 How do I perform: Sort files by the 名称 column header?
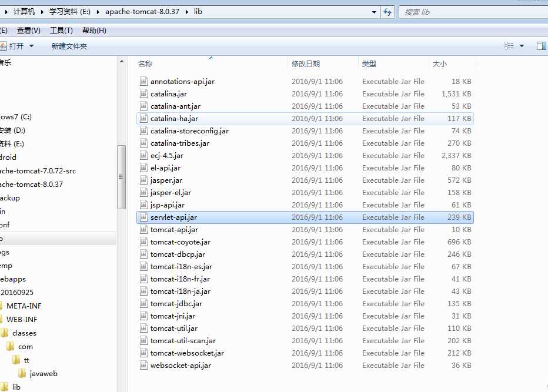(x=212, y=63)
